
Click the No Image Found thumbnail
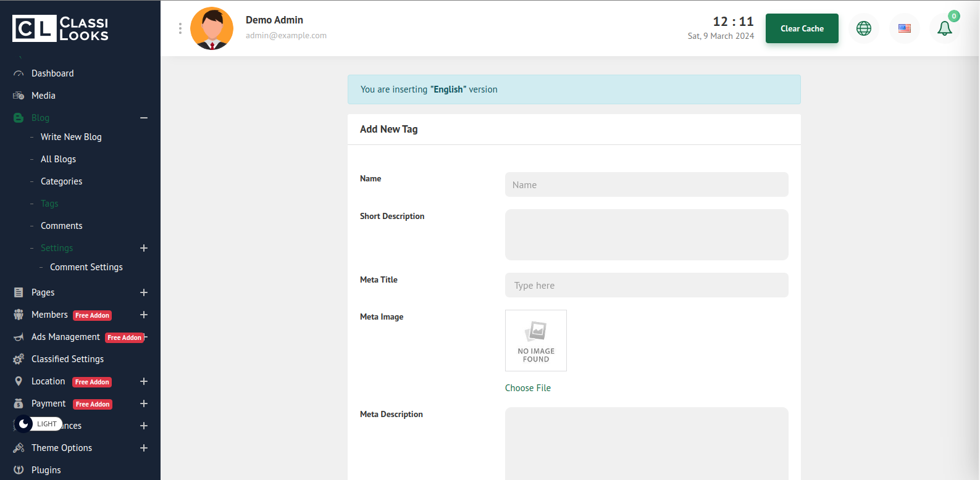[x=535, y=341]
